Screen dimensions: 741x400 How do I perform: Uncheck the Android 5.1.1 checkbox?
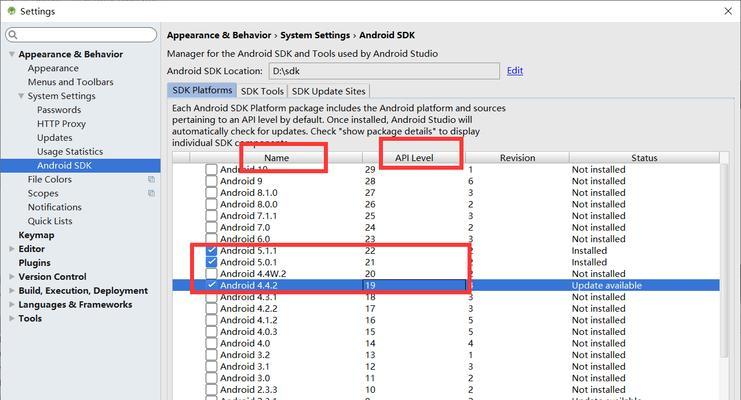pyautogui.click(x=211, y=251)
